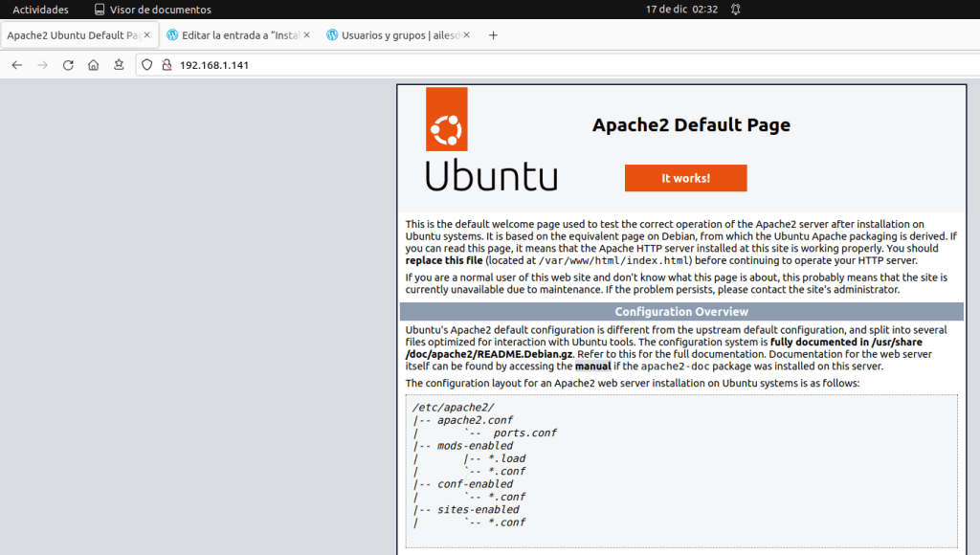Close the Apache2 Ubuntu Default Page tab

(x=146, y=35)
